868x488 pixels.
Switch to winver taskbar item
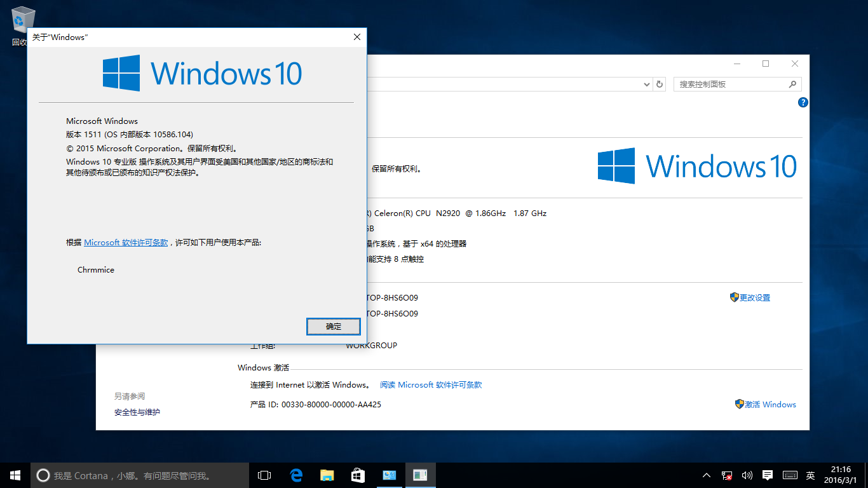click(x=420, y=475)
